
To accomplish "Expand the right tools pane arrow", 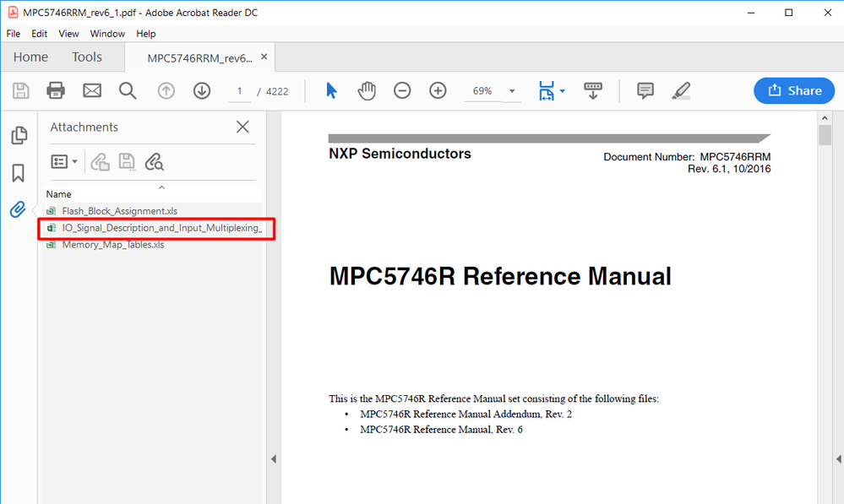I will (x=839, y=458).
